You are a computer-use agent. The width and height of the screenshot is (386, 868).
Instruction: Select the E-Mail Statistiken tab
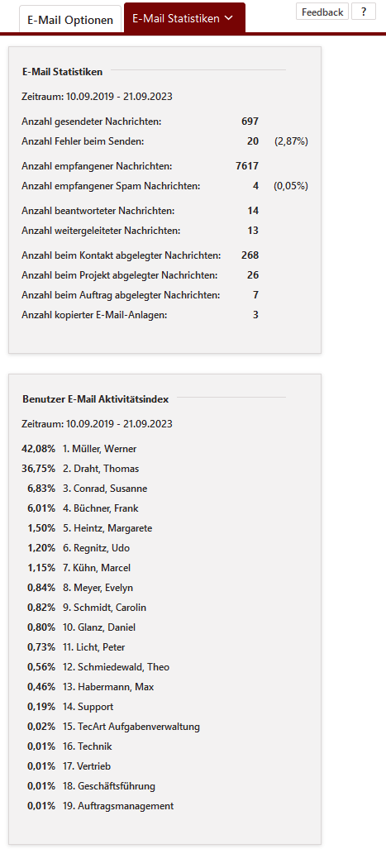pos(184,18)
